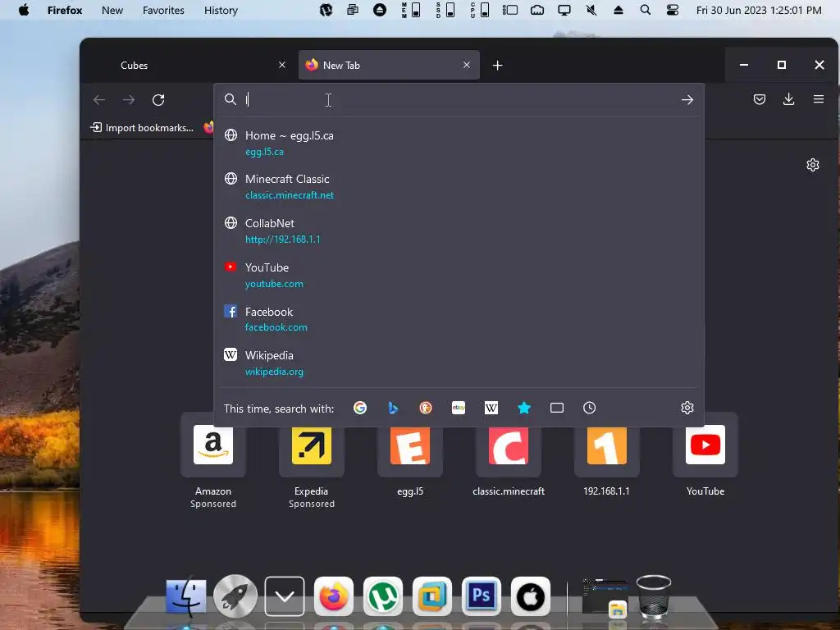Click date and time in menu bar
The image size is (840, 630).
tap(759, 10)
